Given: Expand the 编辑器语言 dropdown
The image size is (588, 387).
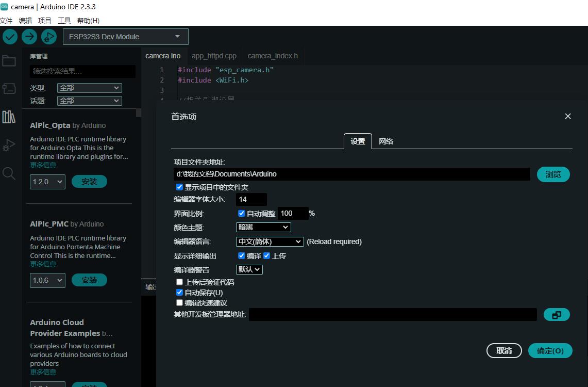Looking at the screenshot, I should 270,241.
